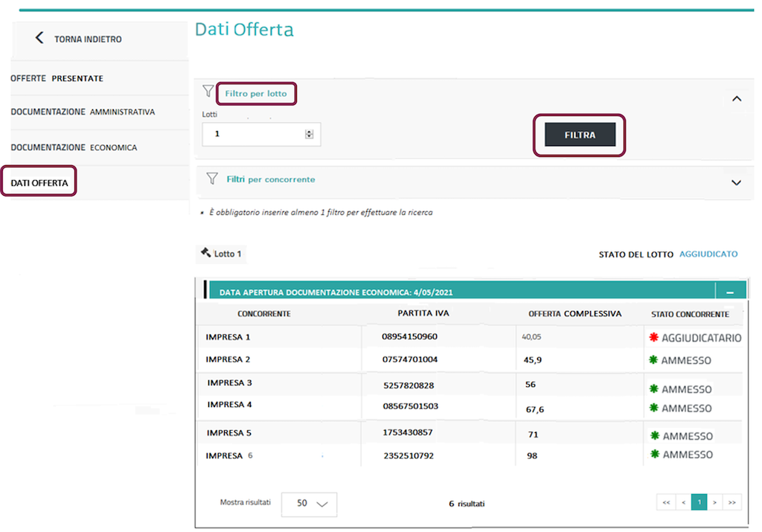Collapse the Filtro per lotto section
Image resolution: width=762 pixels, height=532 pixels.
point(737,98)
